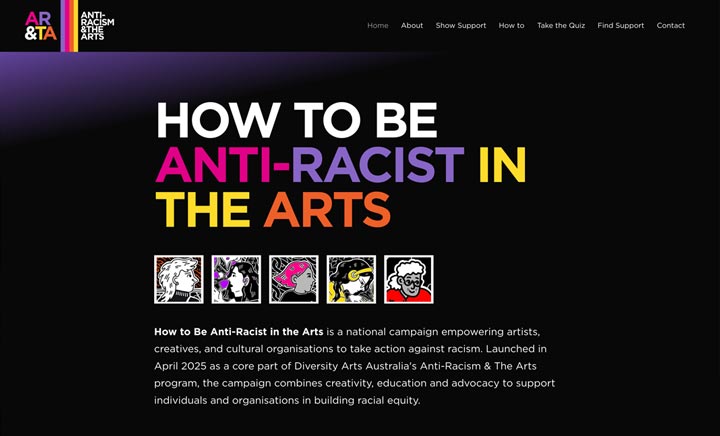The height and width of the screenshot is (436, 720).
Task: Click the red-shirt glasses portrait icon
Action: pos(408,279)
